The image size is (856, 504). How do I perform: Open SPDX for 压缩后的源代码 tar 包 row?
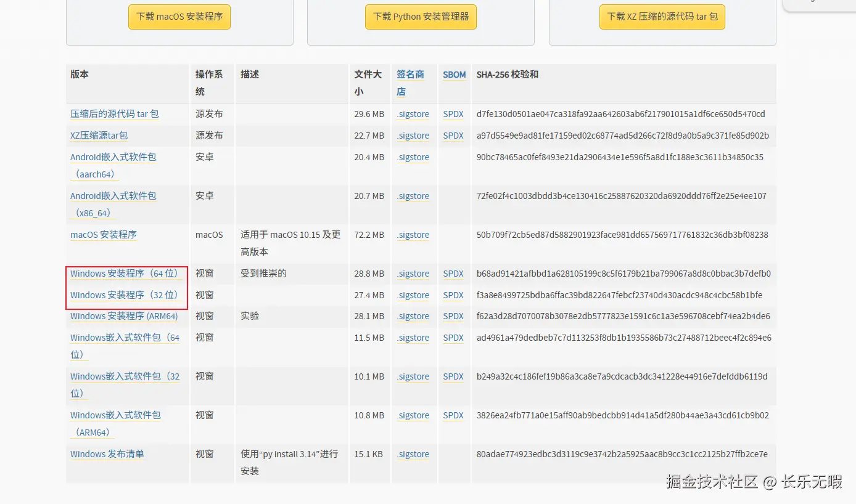(453, 114)
